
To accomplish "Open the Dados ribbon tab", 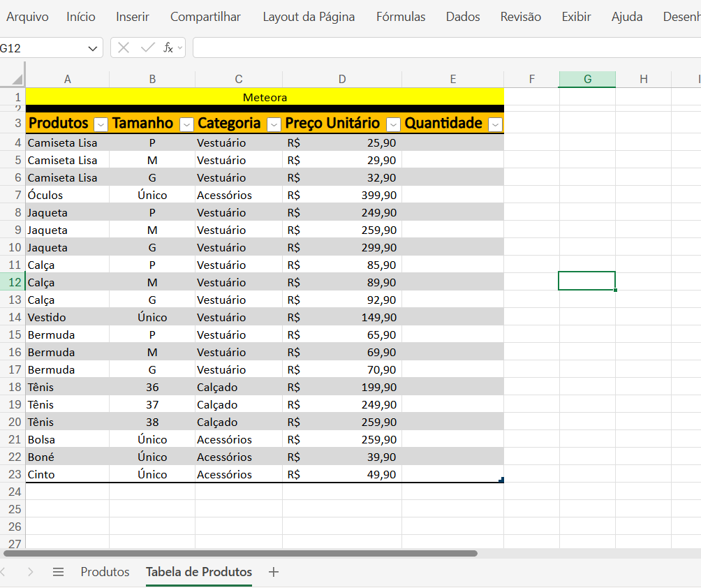I will pos(462,16).
